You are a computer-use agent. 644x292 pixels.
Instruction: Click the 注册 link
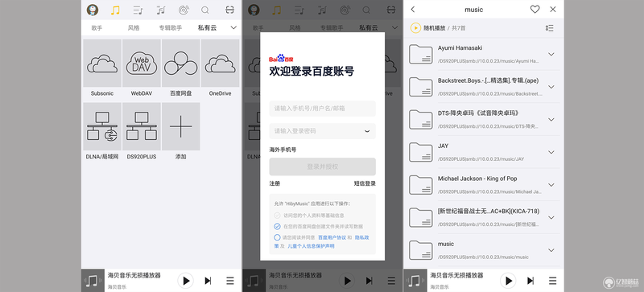(275, 183)
